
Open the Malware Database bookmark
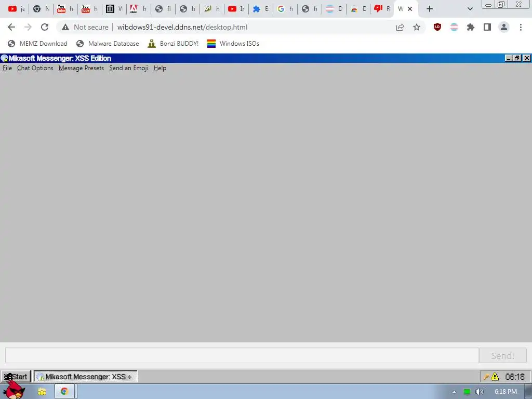tap(108, 44)
